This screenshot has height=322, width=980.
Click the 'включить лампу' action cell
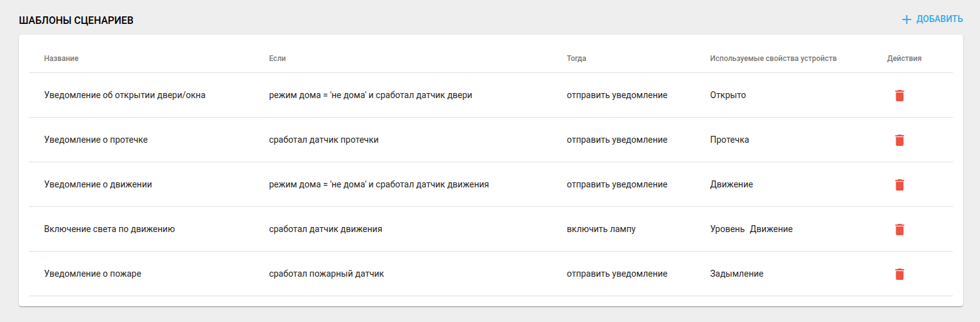click(601, 230)
